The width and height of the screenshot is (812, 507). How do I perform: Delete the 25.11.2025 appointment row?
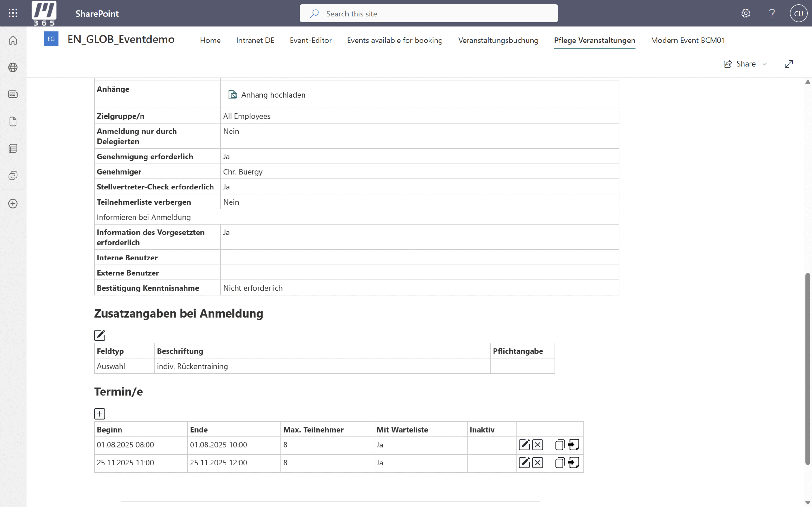pos(538,463)
